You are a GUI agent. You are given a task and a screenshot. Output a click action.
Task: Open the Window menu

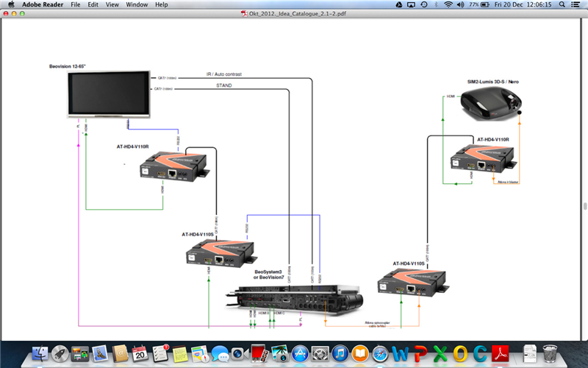click(x=137, y=4)
